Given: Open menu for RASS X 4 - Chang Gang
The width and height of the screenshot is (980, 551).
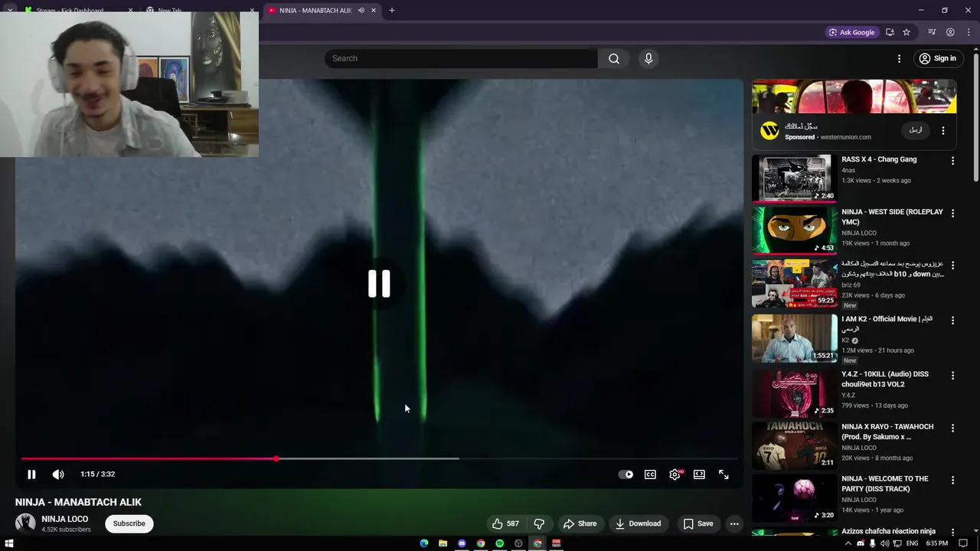Looking at the screenshot, I should click(x=952, y=161).
